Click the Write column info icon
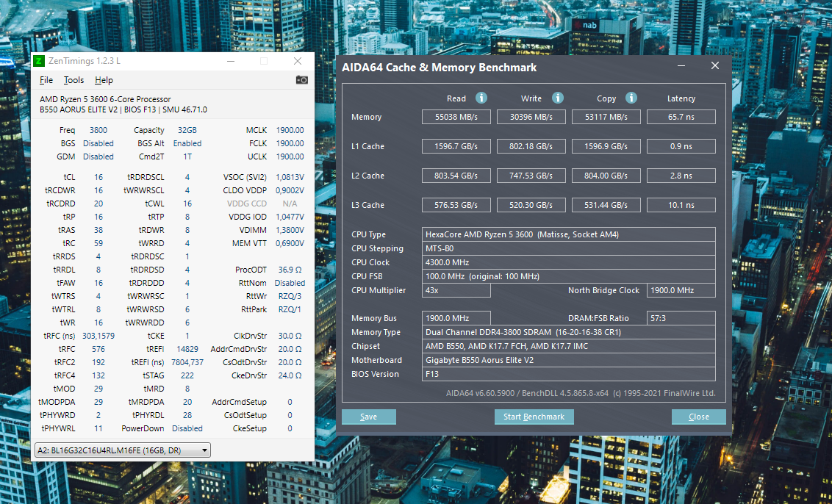The width and height of the screenshot is (832, 504). pos(558,98)
